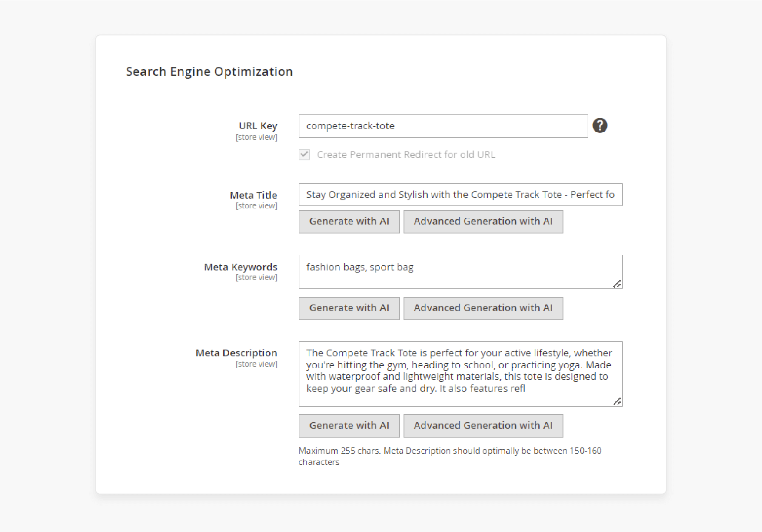Click into the Meta Title input field
The width and height of the screenshot is (762, 532).
tap(461, 195)
